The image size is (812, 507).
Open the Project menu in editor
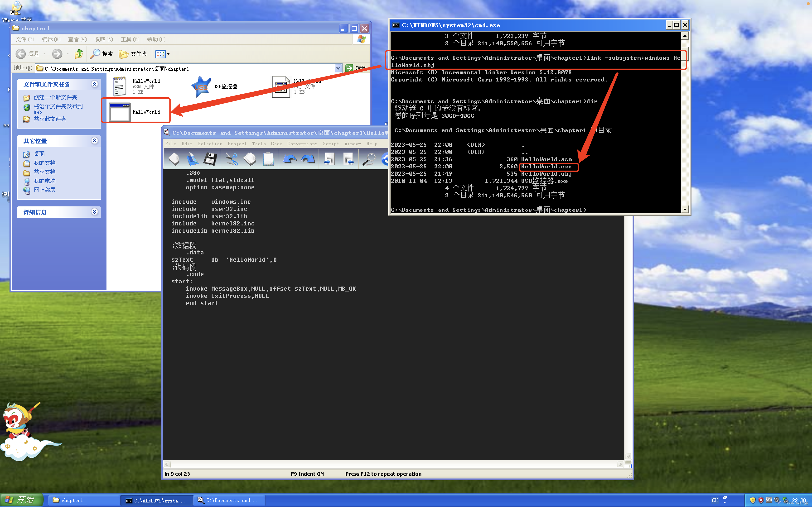[x=237, y=143]
